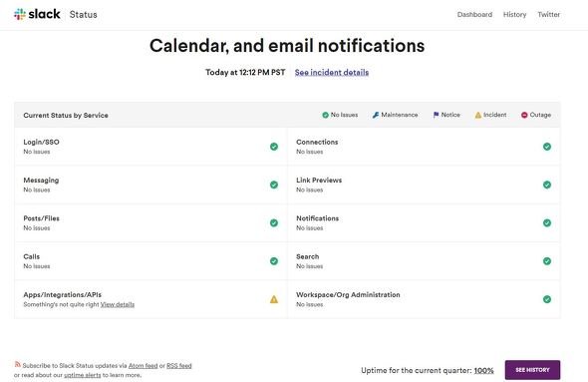The image size is (588, 382).
Task: Click the Connections green status checkmark
Action: coord(547,147)
